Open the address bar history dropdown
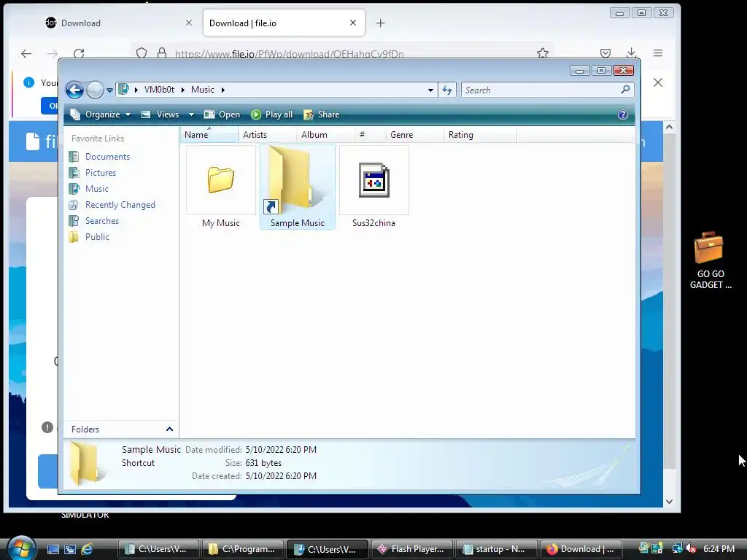747x560 pixels. (x=430, y=90)
